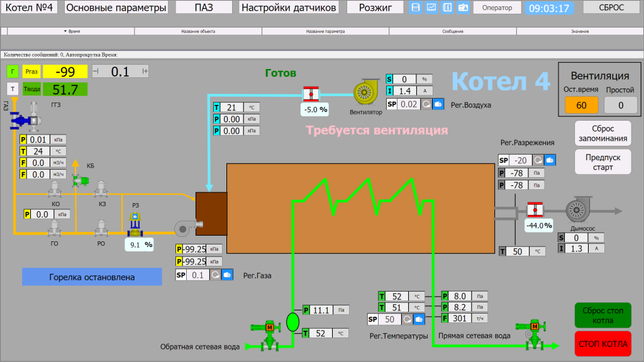Click the Рег.Температуры SP input field
Viewport: 644px width, 362px height.
click(x=390, y=319)
